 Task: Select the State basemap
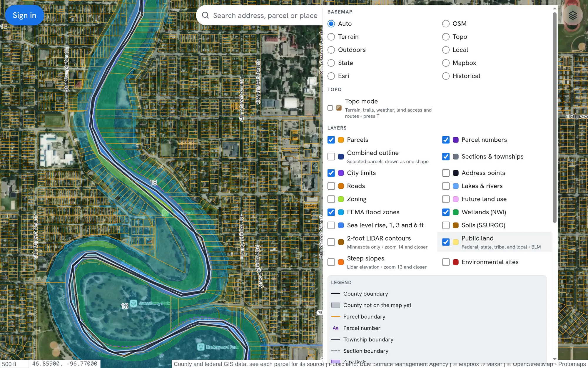[x=331, y=63]
